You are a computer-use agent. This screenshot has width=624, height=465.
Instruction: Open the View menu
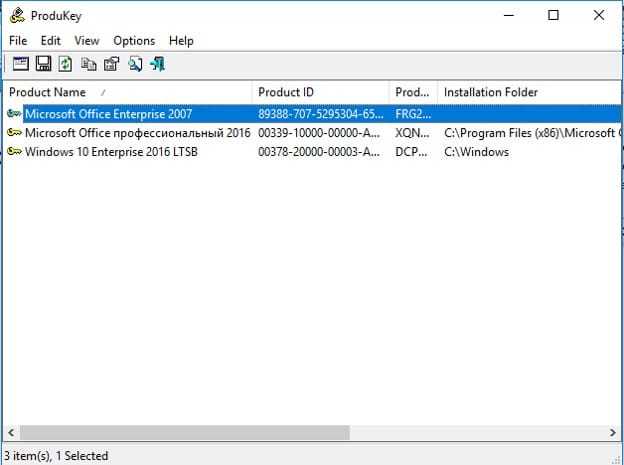click(x=87, y=41)
